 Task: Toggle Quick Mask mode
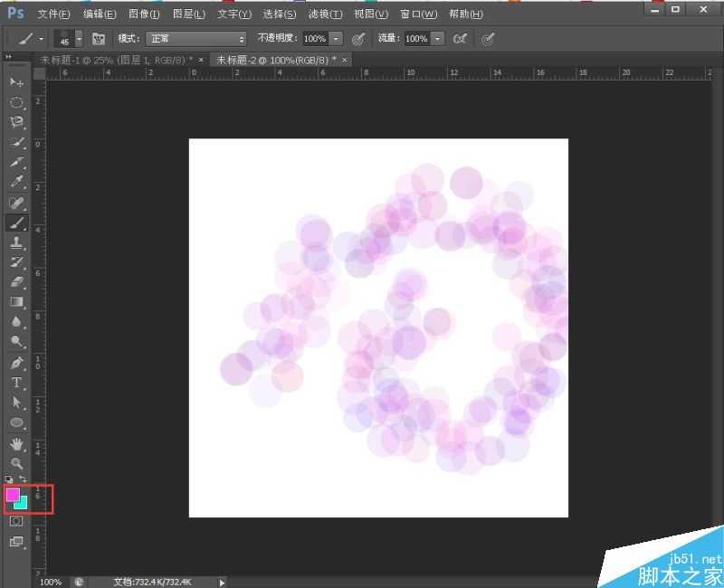pos(16,521)
